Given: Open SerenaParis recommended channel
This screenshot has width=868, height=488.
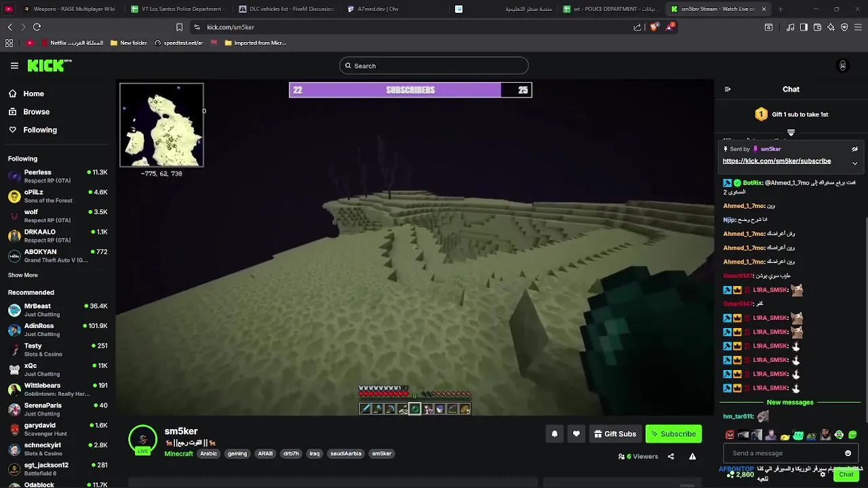Looking at the screenshot, I should (58, 409).
